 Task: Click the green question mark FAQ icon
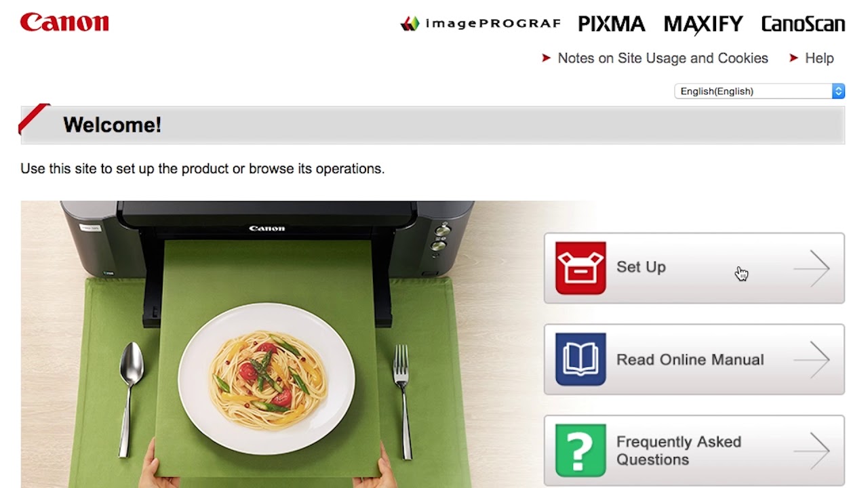580,451
